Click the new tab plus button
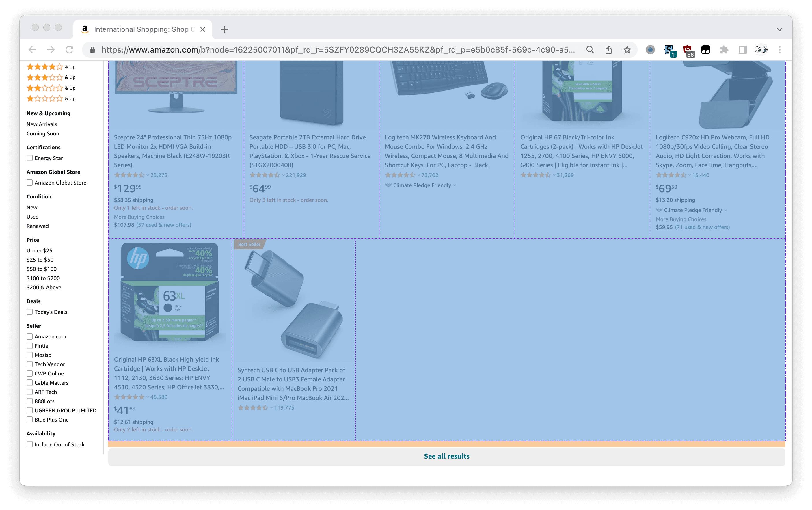This screenshot has height=510, width=812. click(x=225, y=30)
